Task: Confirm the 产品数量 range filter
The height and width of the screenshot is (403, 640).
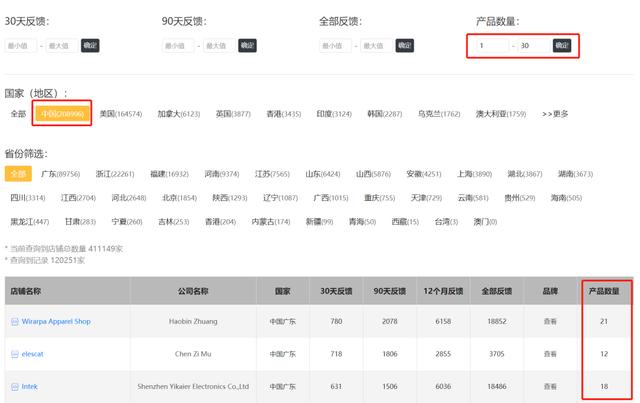Action: coord(562,45)
